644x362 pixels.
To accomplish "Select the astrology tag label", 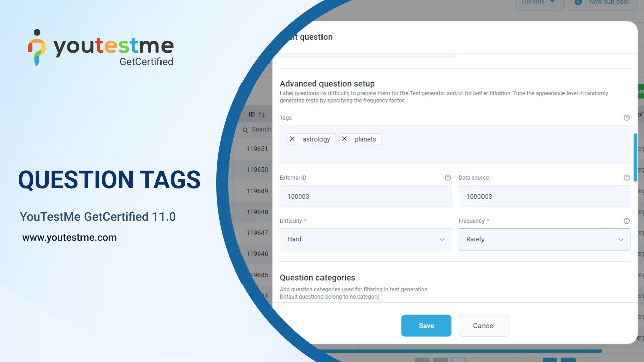I will (x=316, y=139).
